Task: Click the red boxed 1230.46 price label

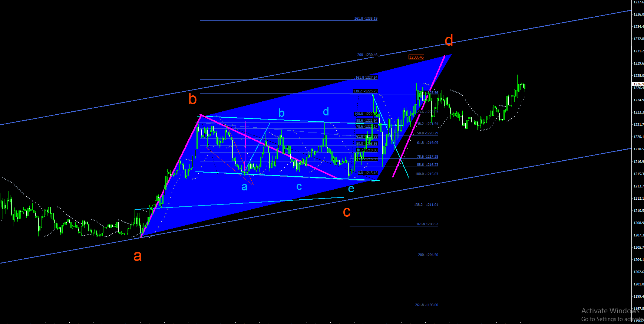Action: tap(416, 57)
